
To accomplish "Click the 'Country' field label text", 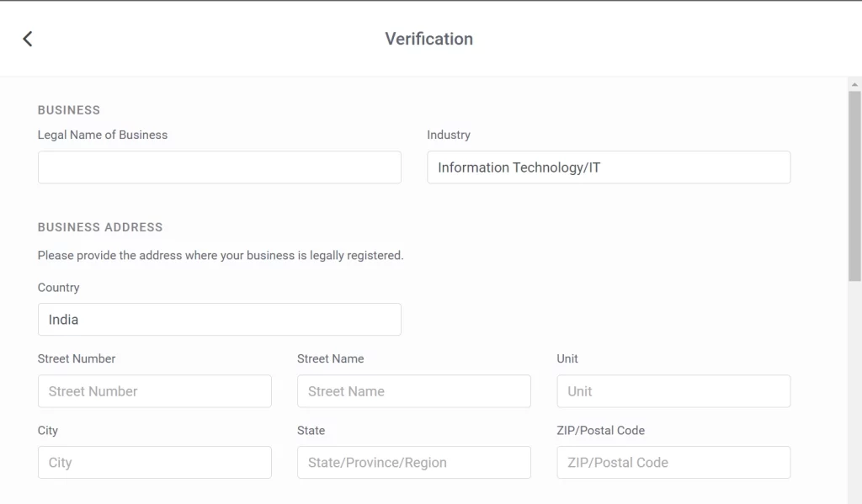I will [x=58, y=288].
